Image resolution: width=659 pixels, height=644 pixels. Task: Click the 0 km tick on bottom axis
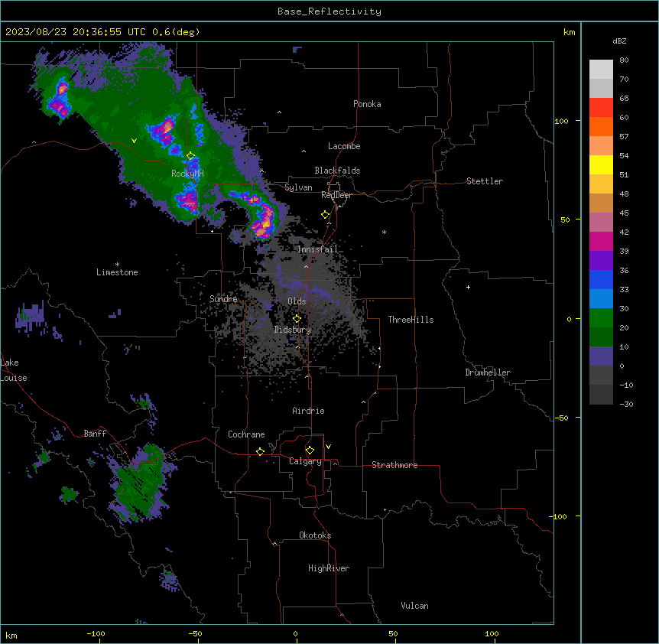(295, 633)
